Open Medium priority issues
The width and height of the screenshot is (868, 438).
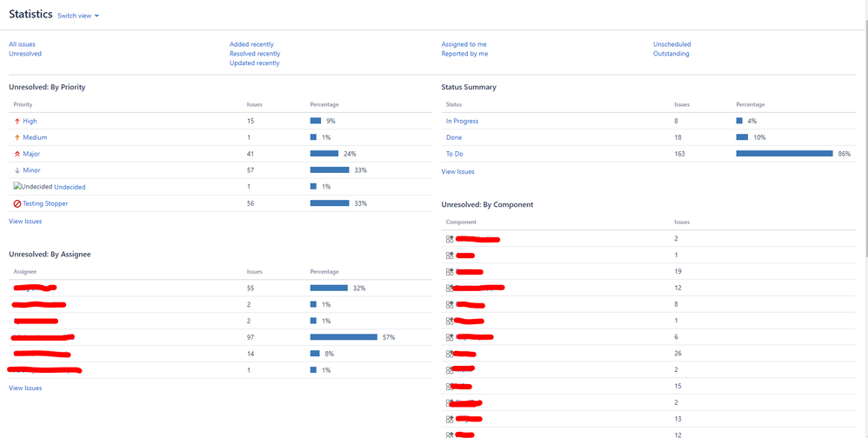pos(35,137)
